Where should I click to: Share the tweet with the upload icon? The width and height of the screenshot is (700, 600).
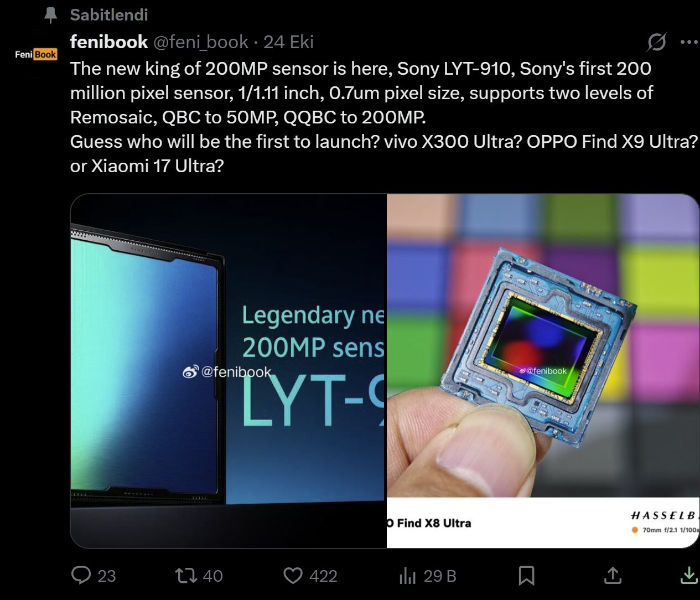point(613,576)
